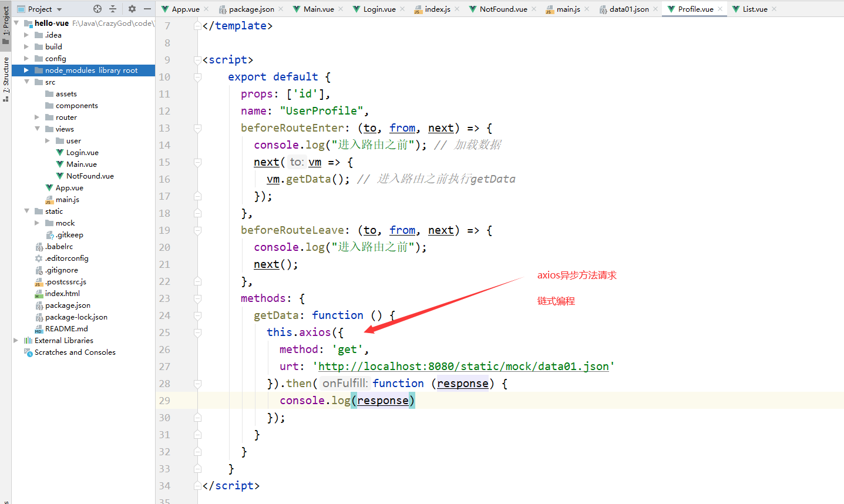Close the Login.vue tab

[x=402, y=9]
